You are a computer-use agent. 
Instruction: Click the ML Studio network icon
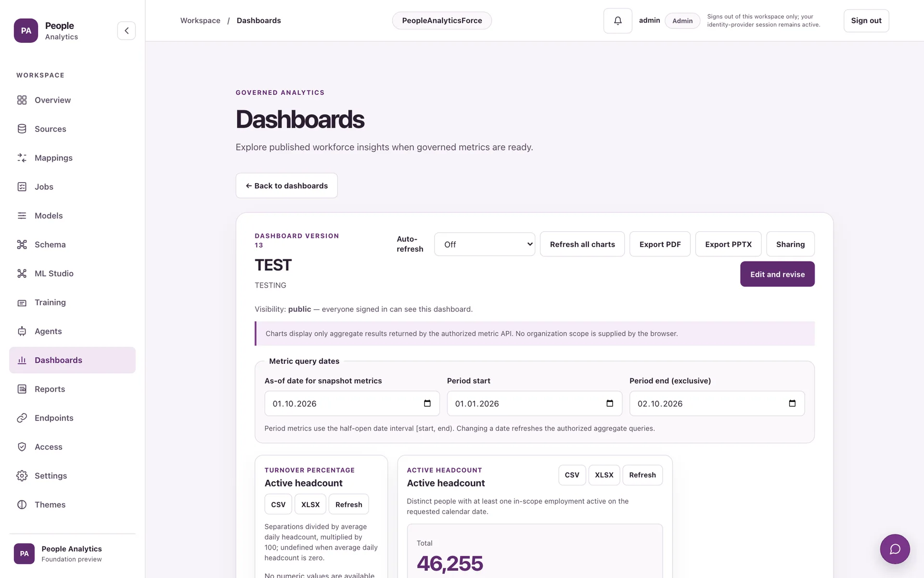coord(22,274)
